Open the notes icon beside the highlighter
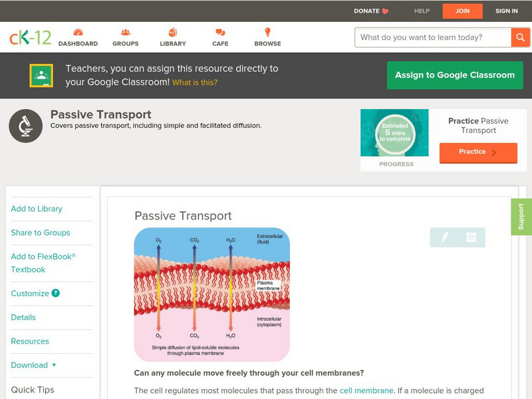The width and height of the screenshot is (532, 399). (x=470, y=237)
